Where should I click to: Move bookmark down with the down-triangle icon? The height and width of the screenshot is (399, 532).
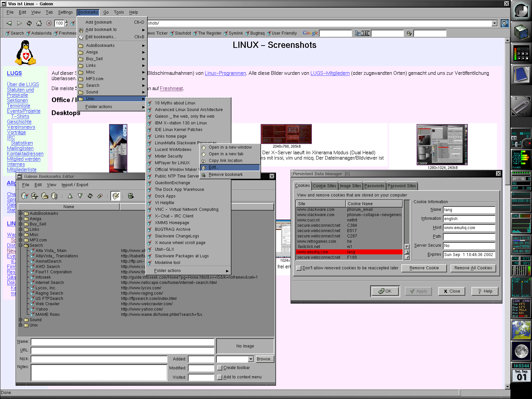click(x=80, y=196)
